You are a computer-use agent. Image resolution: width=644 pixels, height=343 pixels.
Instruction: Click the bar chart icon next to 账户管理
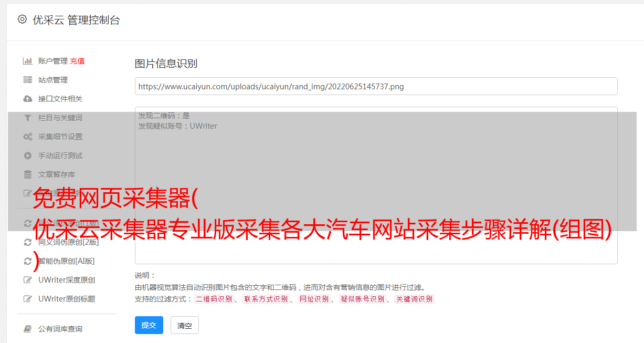28,61
